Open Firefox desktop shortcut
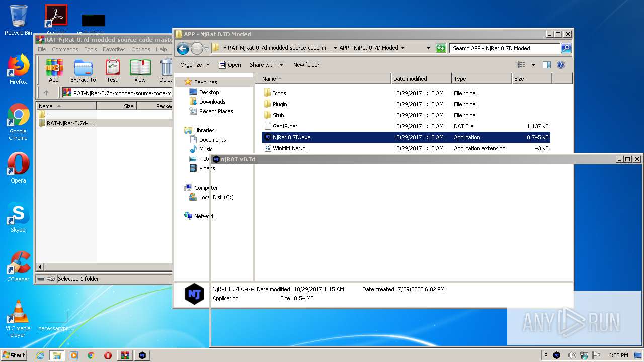Image resolution: width=644 pixels, height=362 pixels. pyautogui.click(x=18, y=69)
